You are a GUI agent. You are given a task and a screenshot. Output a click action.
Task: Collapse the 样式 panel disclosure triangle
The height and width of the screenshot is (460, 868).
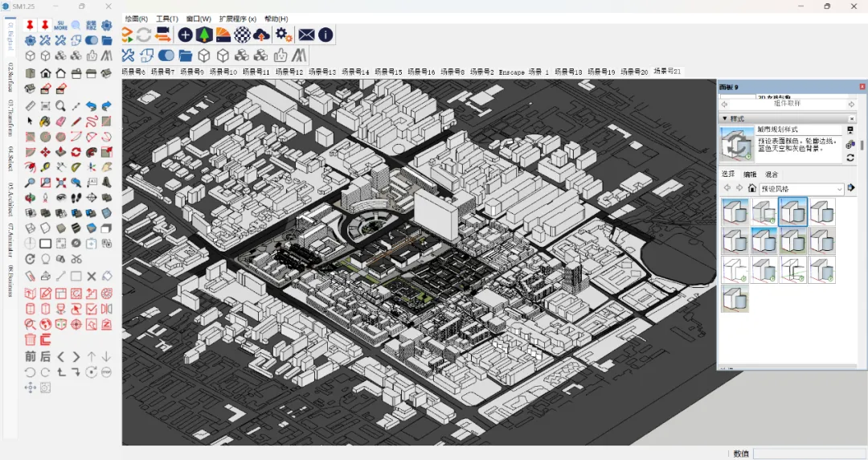pos(725,118)
